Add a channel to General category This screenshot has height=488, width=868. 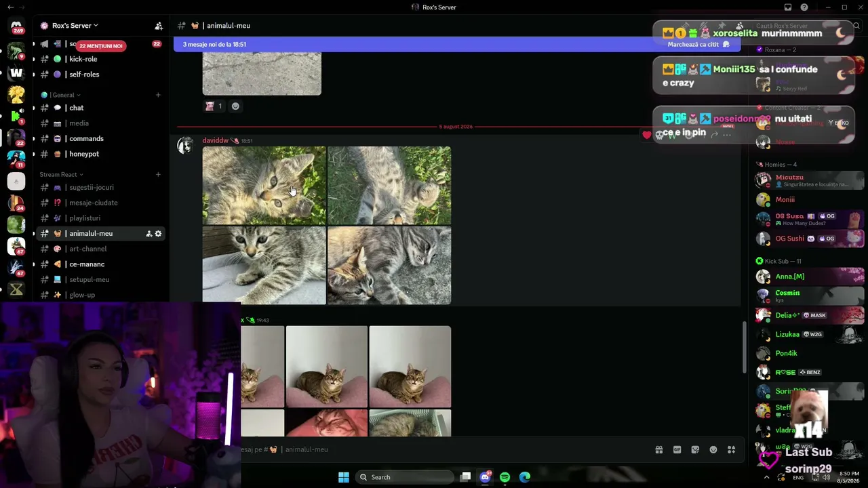[158, 96]
